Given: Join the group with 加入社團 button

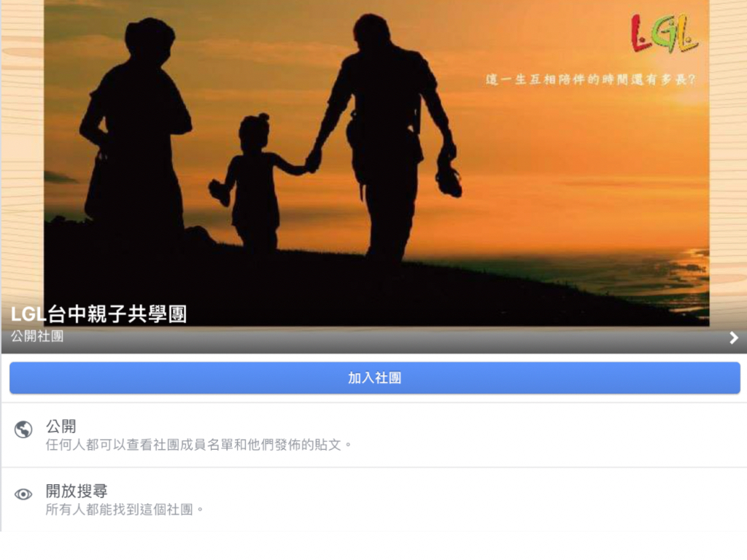Looking at the screenshot, I should [x=374, y=378].
